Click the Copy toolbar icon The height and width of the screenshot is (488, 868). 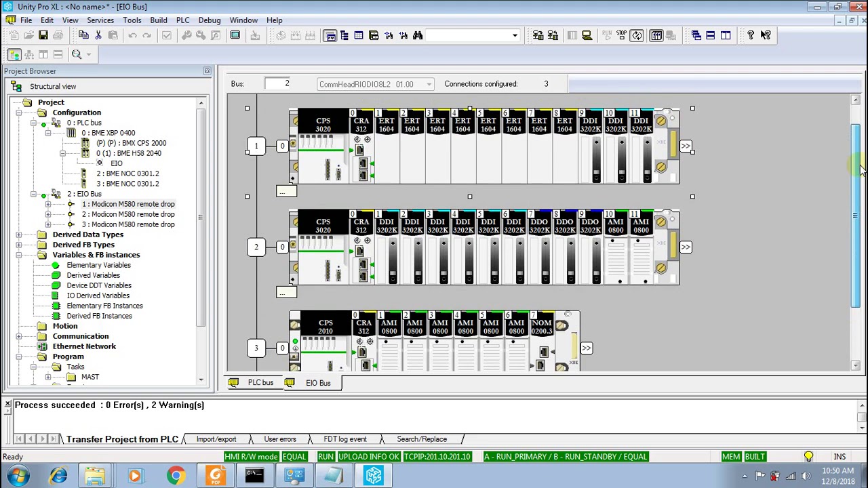click(x=83, y=35)
